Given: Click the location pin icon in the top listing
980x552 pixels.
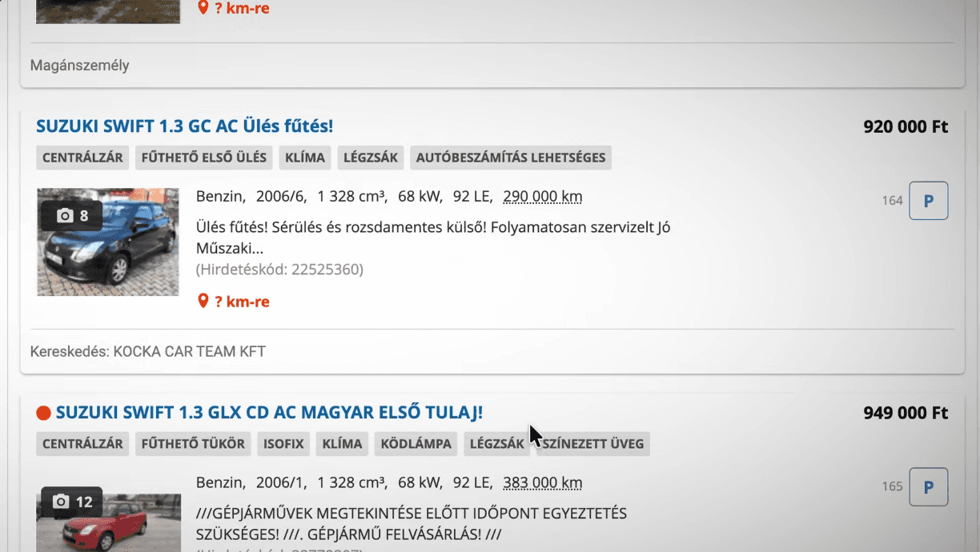Looking at the screenshot, I should [x=203, y=8].
